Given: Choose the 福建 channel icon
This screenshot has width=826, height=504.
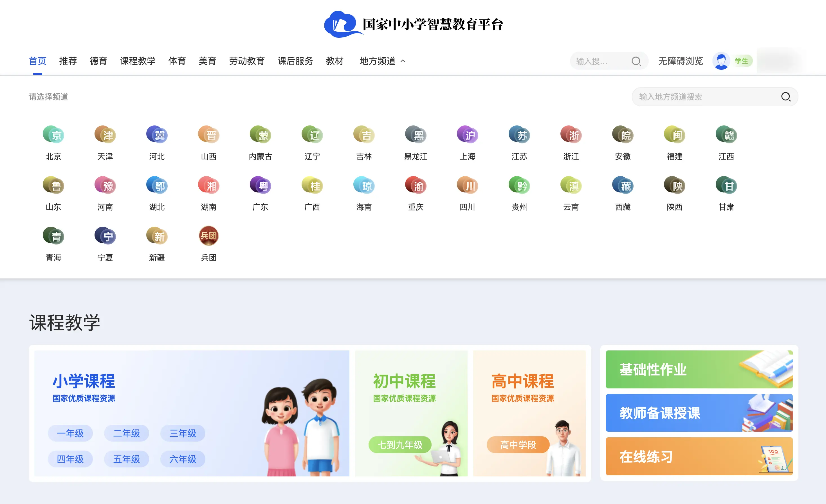Looking at the screenshot, I should click(674, 135).
